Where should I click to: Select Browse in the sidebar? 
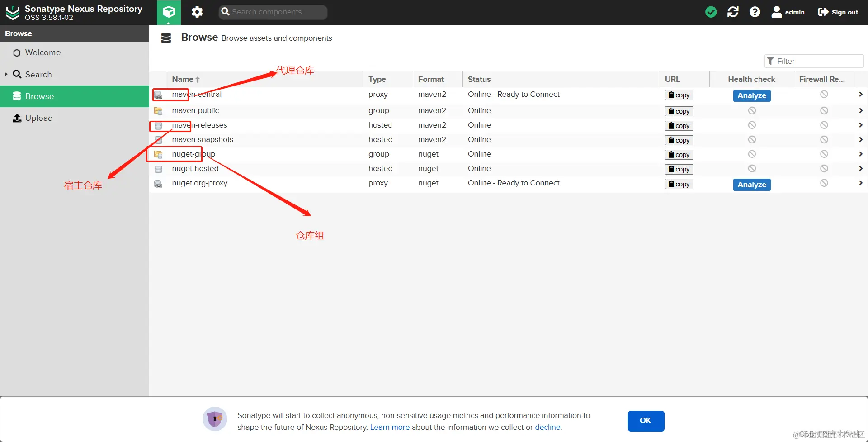(75, 96)
